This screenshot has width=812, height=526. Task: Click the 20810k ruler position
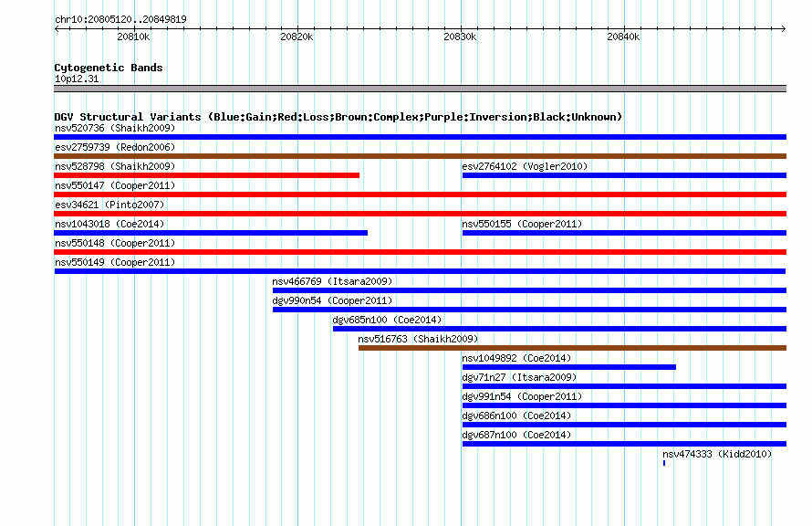click(x=133, y=37)
